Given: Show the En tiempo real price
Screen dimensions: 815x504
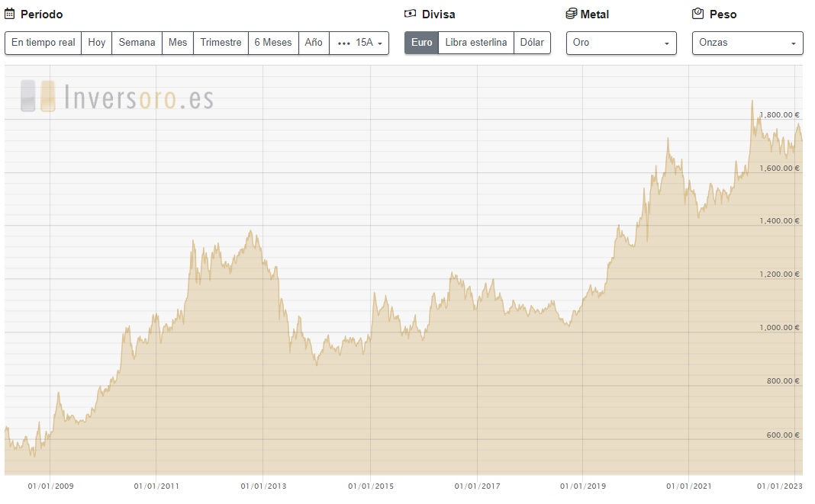Looking at the screenshot, I should click(43, 43).
